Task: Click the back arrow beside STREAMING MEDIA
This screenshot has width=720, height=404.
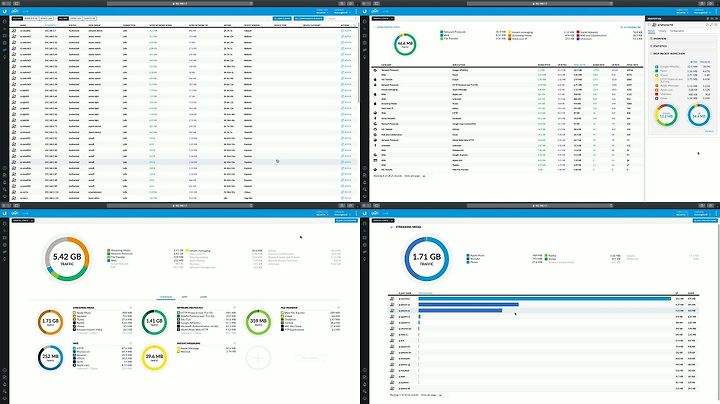Action: click(x=391, y=227)
